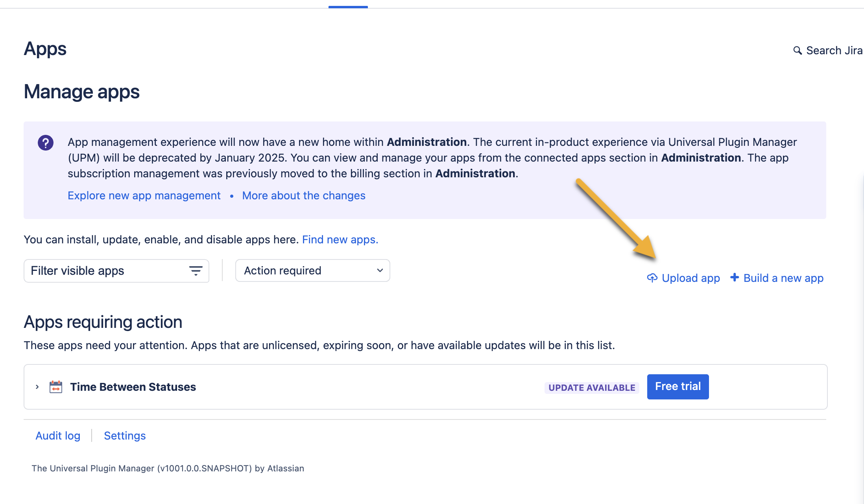Viewport: 864px width, 504px height.
Task: Click the purple question mark info icon
Action: 46,143
